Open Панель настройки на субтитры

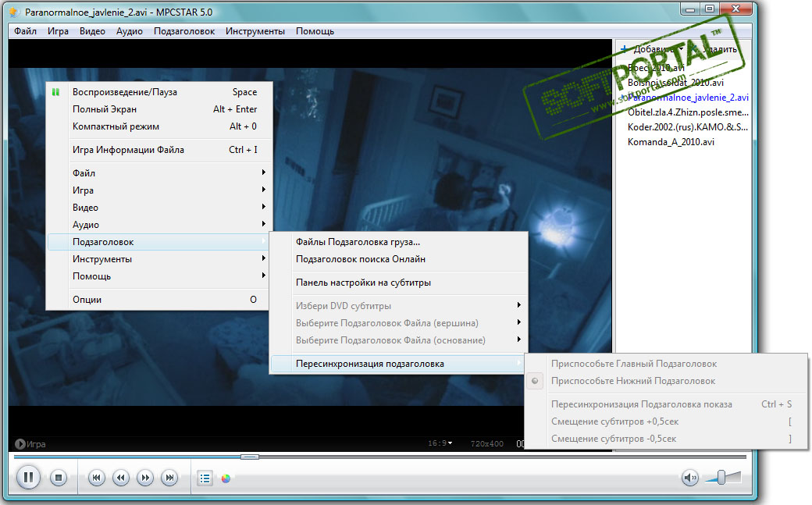pyautogui.click(x=398, y=283)
